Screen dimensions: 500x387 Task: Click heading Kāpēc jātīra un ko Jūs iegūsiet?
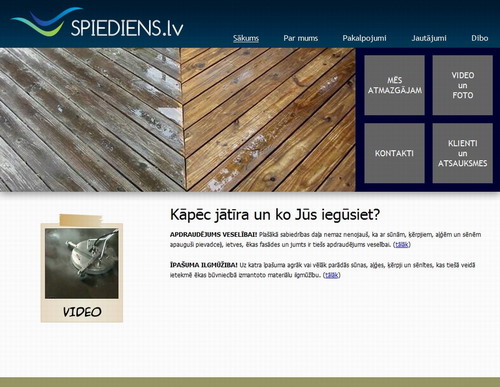click(275, 215)
